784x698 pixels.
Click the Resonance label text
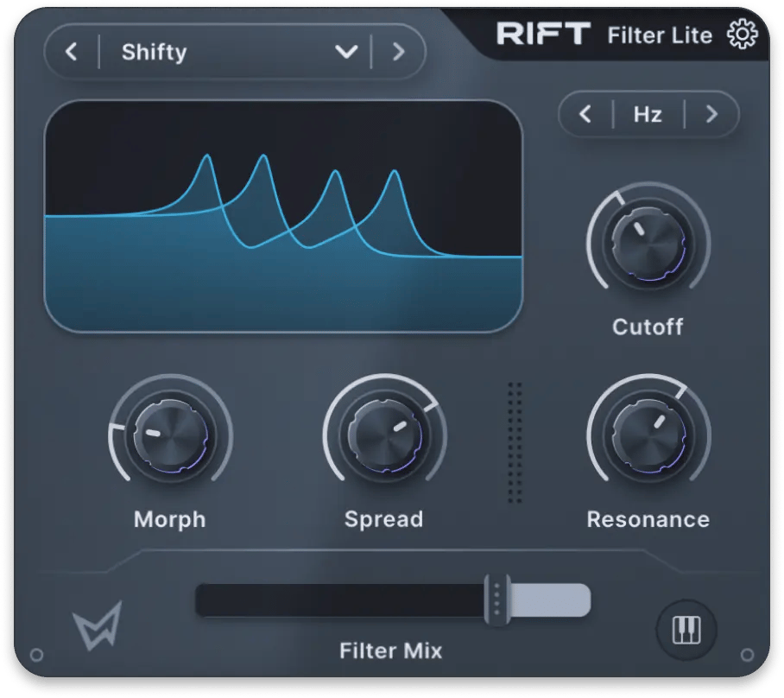click(x=648, y=519)
